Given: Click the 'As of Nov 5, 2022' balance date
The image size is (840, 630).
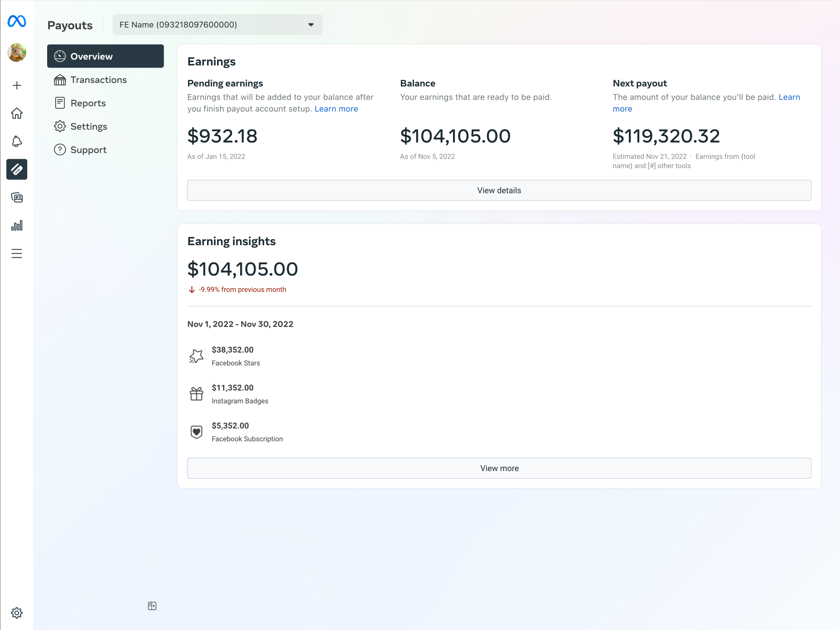Looking at the screenshot, I should (427, 156).
